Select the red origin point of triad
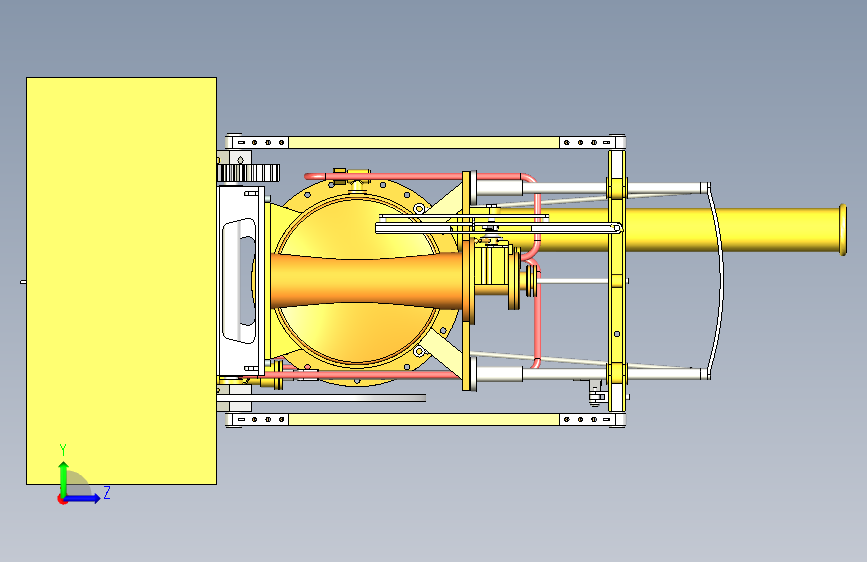The image size is (867, 562). (x=61, y=499)
